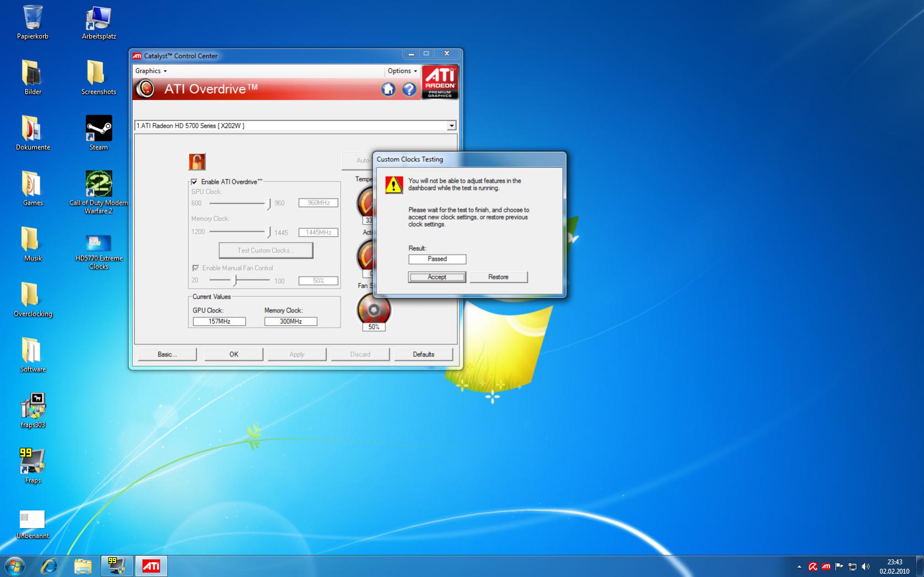Open the Papierkorb recycle bin icon
The width and height of the screenshot is (924, 577).
pyautogui.click(x=32, y=23)
